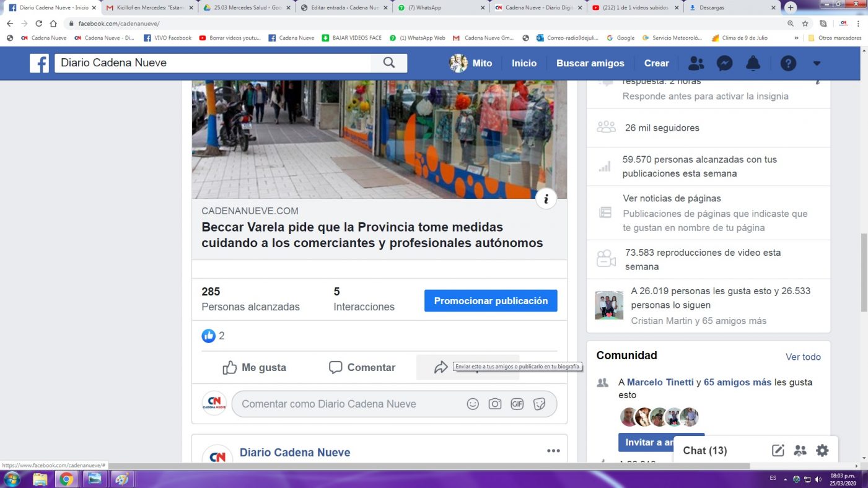Open File Explorer from taskbar

tap(40, 479)
